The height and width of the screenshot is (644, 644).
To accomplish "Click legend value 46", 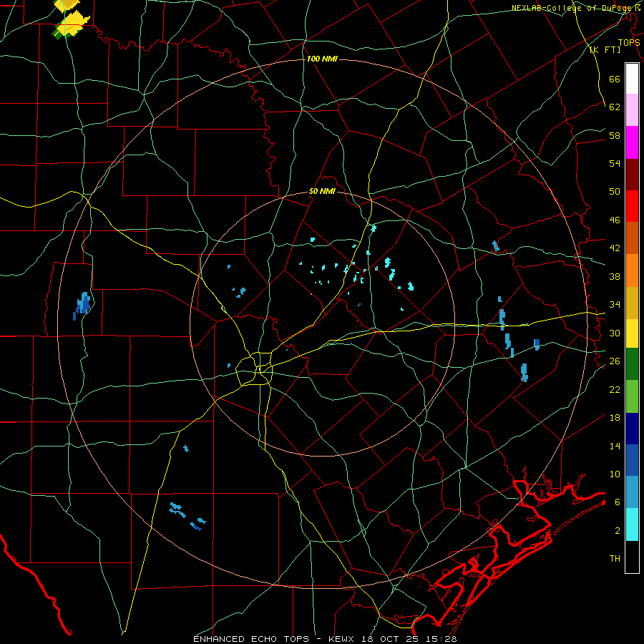I will click(x=615, y=220).
